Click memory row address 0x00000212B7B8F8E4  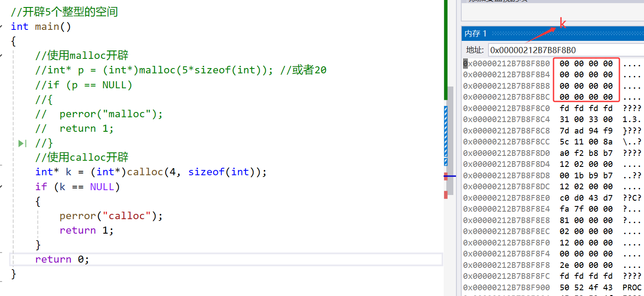coord(507,209)
